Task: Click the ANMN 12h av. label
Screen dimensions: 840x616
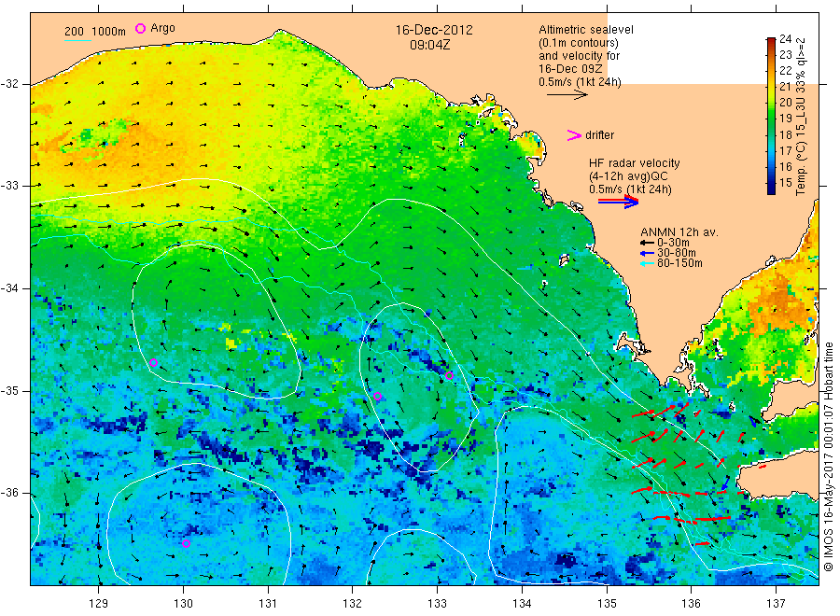Action: click(679, 232)
